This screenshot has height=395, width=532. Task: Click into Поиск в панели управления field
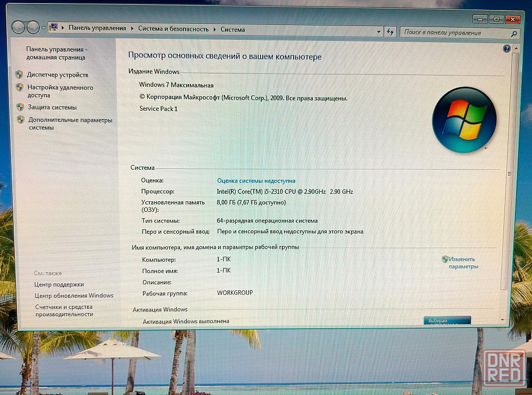tap(452, 32)
